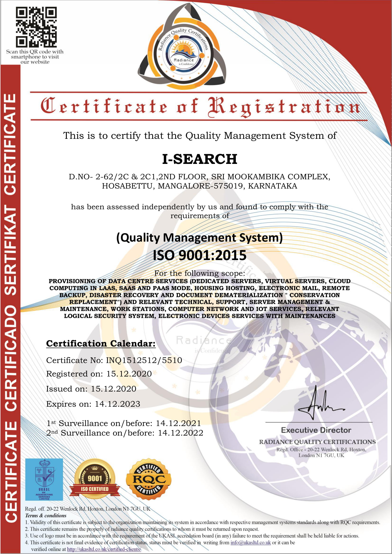Click the Certificate of Registration heading
This screenshot has width=392, height=554.
(x=200, y=106)
